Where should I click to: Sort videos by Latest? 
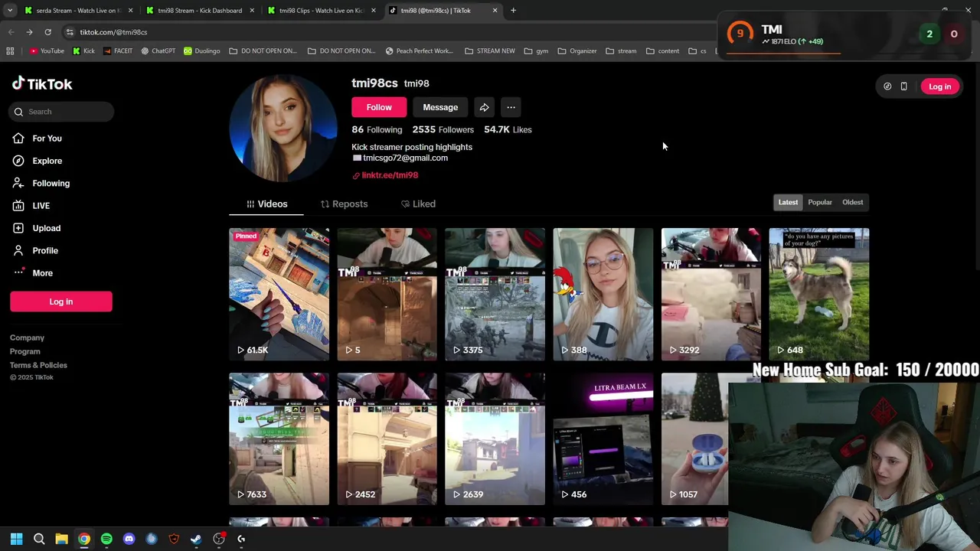click(x=788, y=202)
